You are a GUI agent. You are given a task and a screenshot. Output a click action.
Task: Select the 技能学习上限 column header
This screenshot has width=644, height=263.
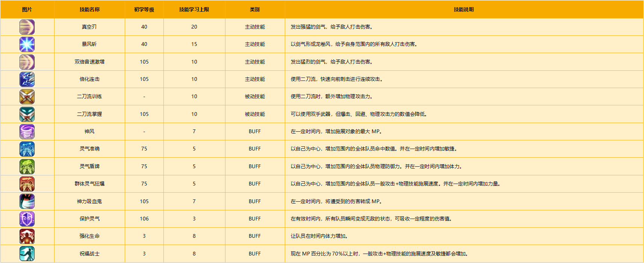tap(194, 9)
